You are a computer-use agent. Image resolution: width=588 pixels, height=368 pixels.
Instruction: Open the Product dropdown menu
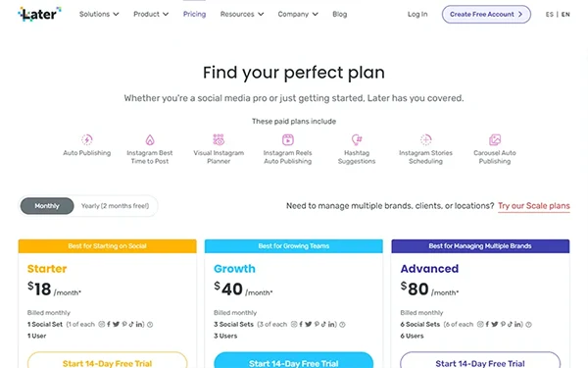click(151, 14)
